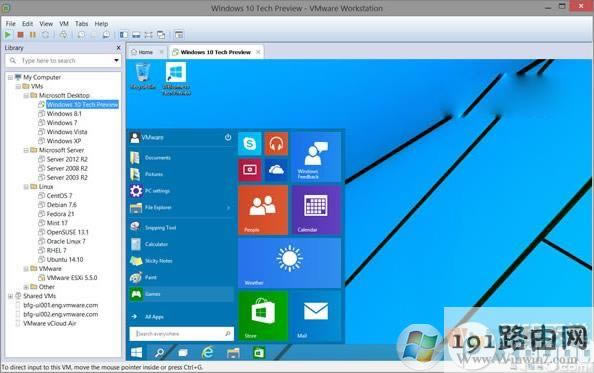
Task: Click the green Power On play button
Action: 8,35
